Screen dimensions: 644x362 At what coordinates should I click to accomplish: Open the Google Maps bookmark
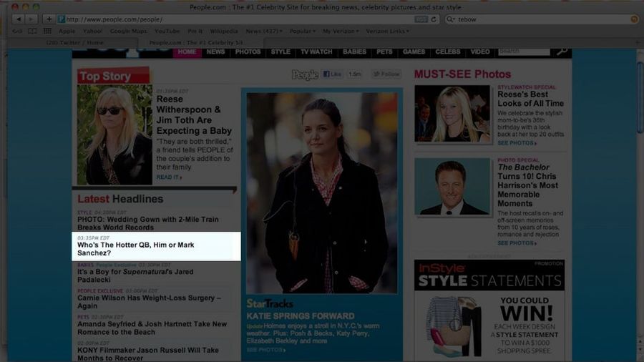(128, 31)
